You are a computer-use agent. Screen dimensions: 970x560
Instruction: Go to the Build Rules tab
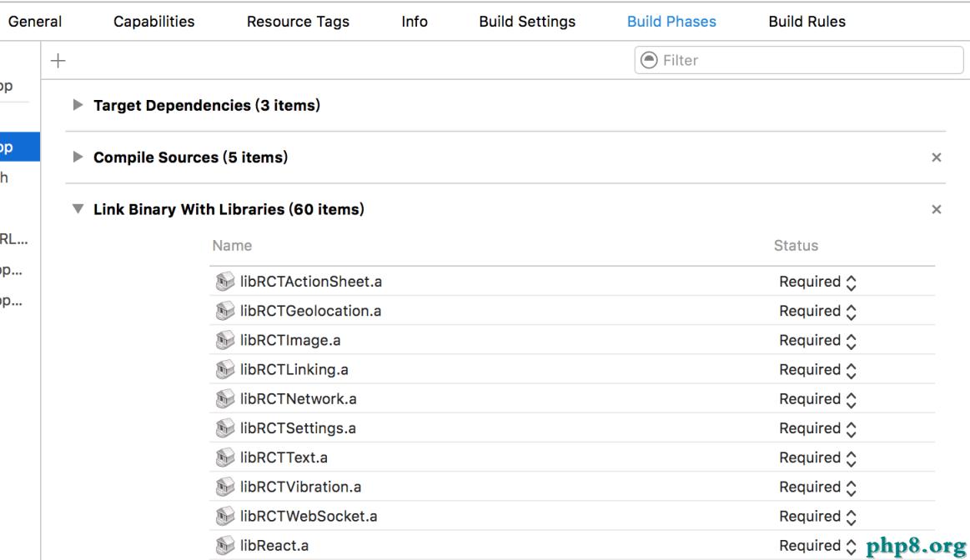tap(807, 22)
